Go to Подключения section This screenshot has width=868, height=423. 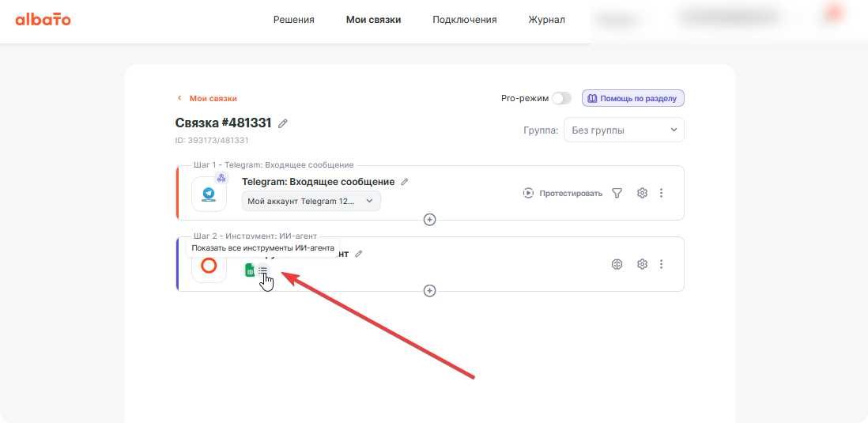(465, 20)
